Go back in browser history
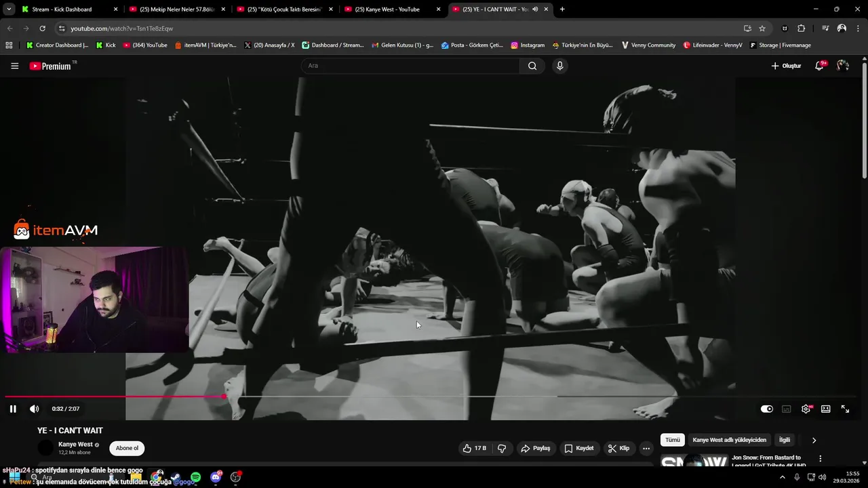This screenshot has height=488, width=868. coord(9,28)
